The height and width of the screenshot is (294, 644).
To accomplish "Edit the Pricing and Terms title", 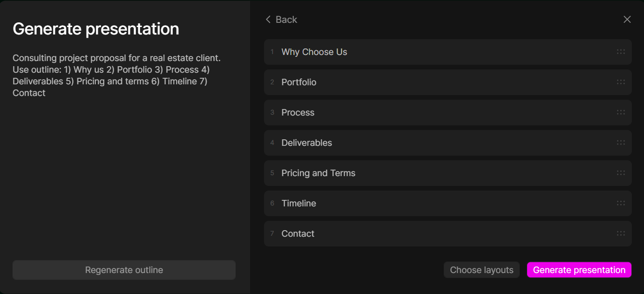I will [x=319, y=173].
